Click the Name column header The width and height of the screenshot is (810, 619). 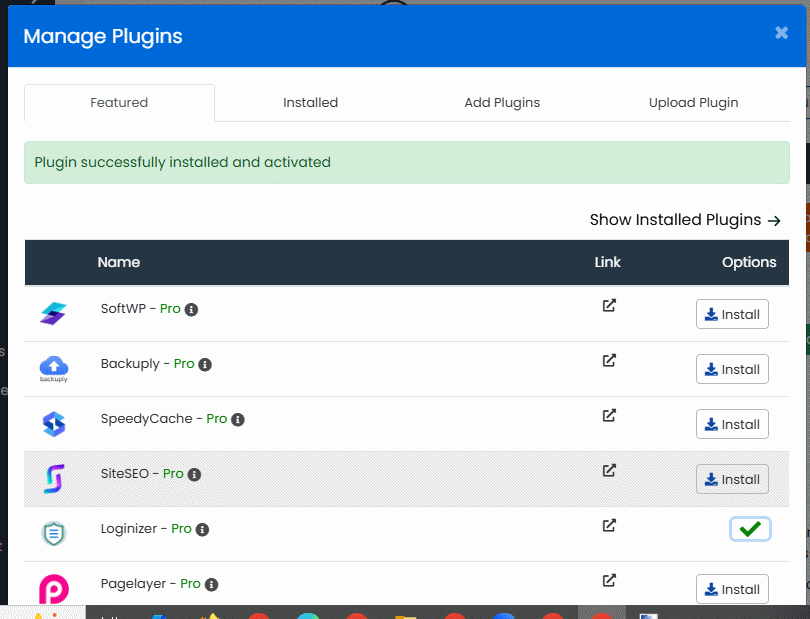coord(119,262)
